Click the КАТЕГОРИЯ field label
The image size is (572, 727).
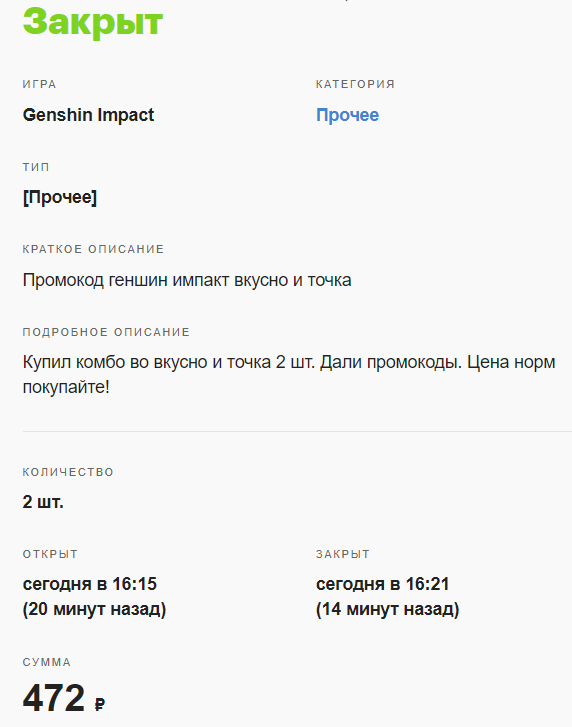tap(355, 84)
